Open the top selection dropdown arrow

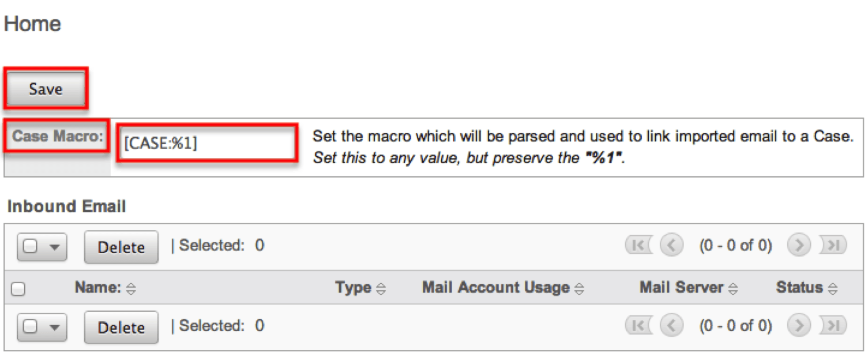point(55,247)
